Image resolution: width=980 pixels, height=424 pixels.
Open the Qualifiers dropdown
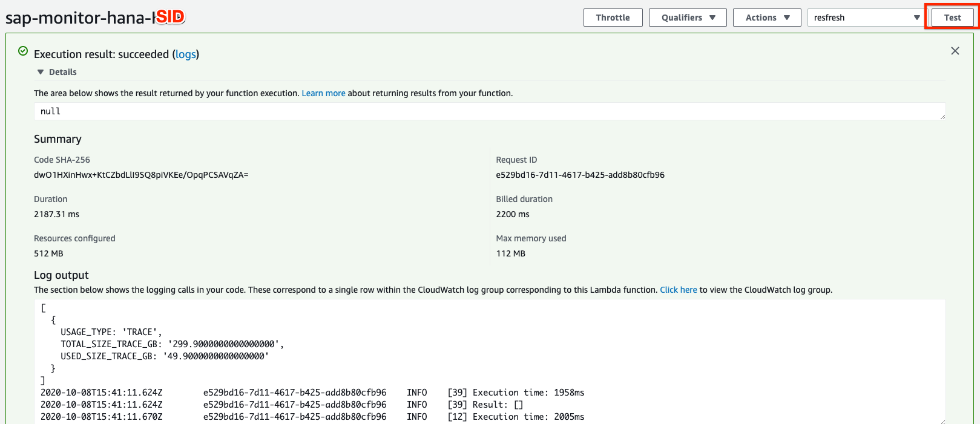pyautogui.click(x=688, y=18)
